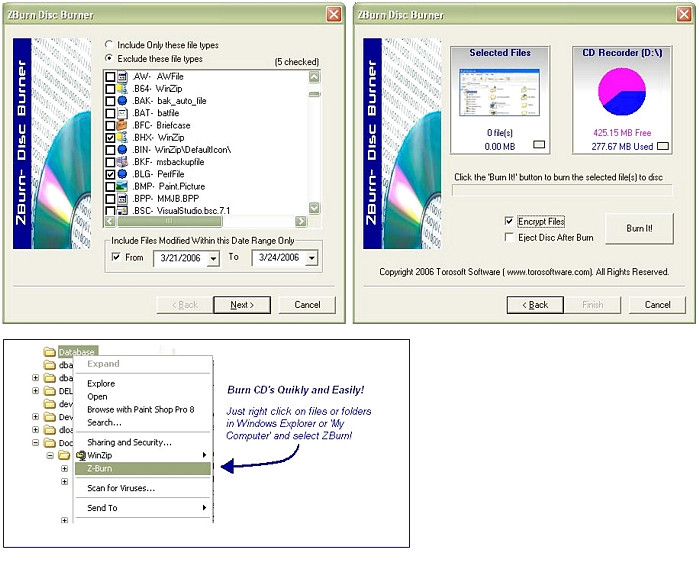Check the .AW AWFile checkbox
Screen dimensions: 700x573
click(110, 77)
